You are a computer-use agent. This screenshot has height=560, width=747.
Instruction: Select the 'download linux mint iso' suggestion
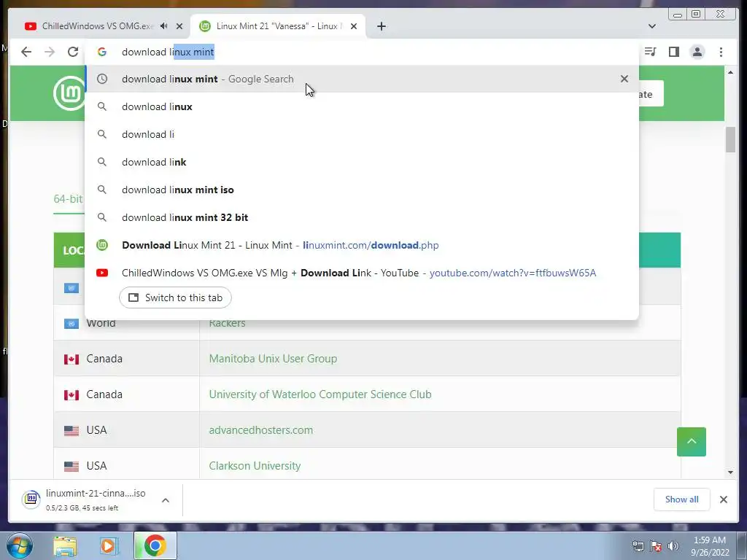(362, 190)
